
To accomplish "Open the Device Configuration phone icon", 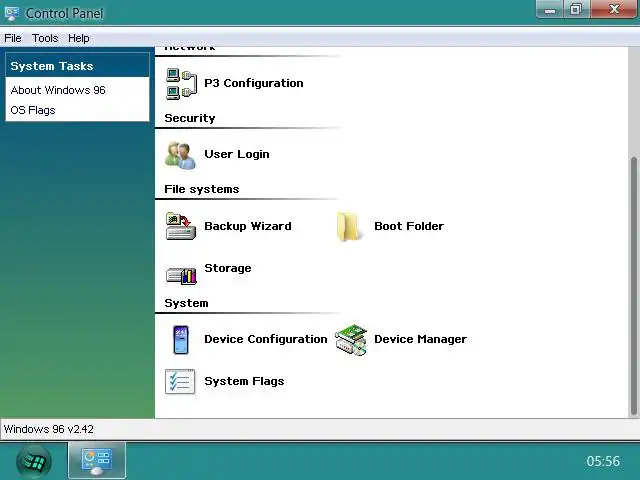I will pyautogui.click(x=181, y=340).
